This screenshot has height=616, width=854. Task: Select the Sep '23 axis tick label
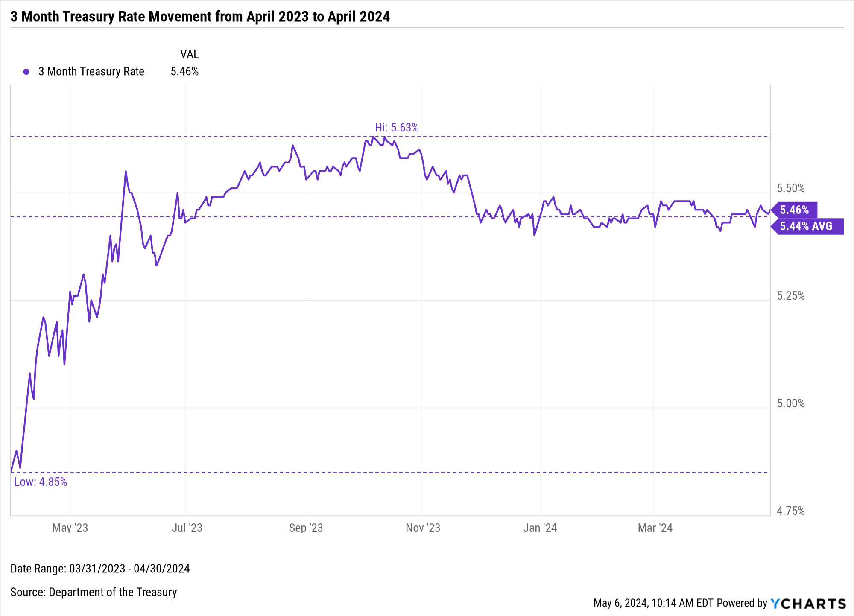306,528
